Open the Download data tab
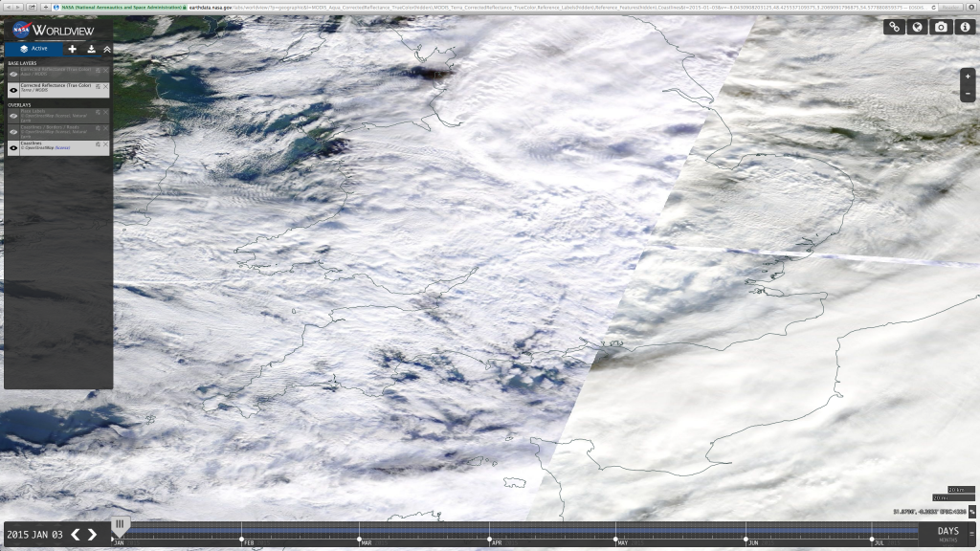Viewport: 980px width, 551px height. (x=91, y=49)
